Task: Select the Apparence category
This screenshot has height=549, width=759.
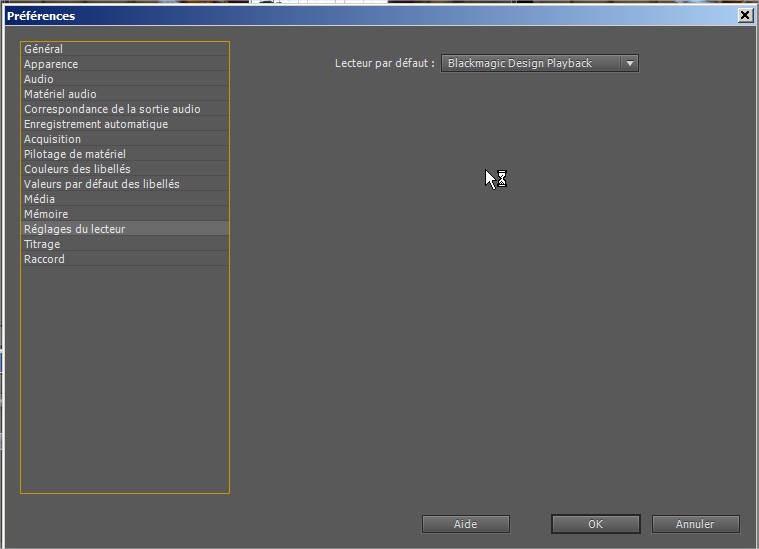Action: click(125, 64)
